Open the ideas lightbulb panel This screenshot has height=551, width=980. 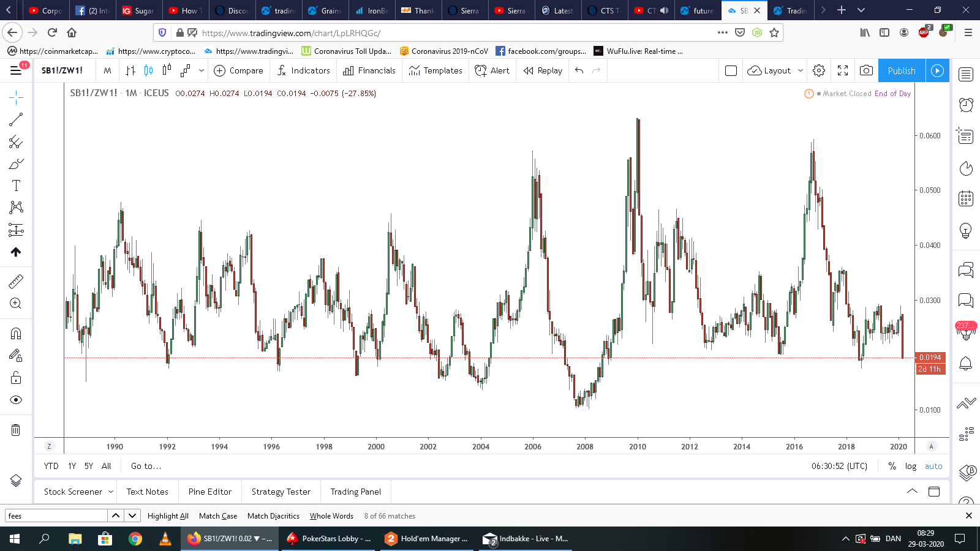pos(966,230)
